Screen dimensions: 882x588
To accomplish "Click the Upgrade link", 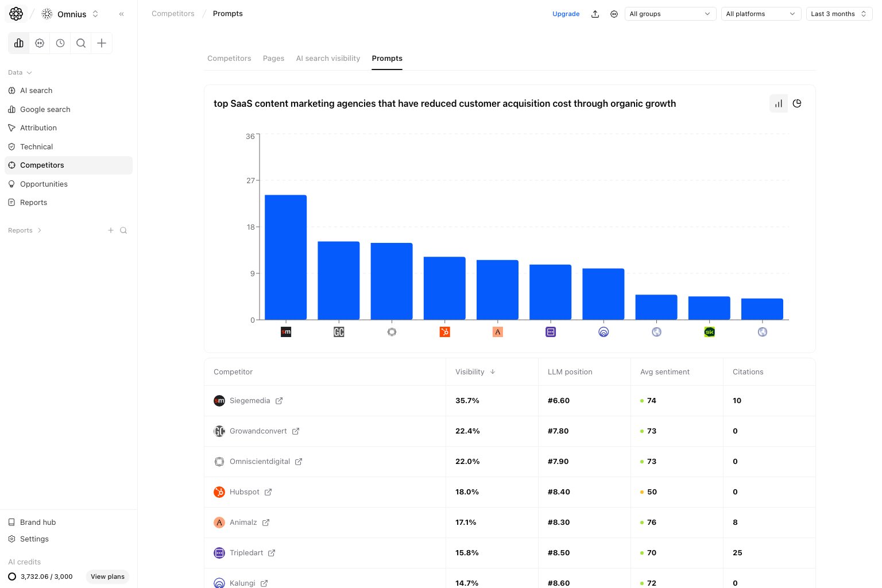I will (x=566, y=14).
